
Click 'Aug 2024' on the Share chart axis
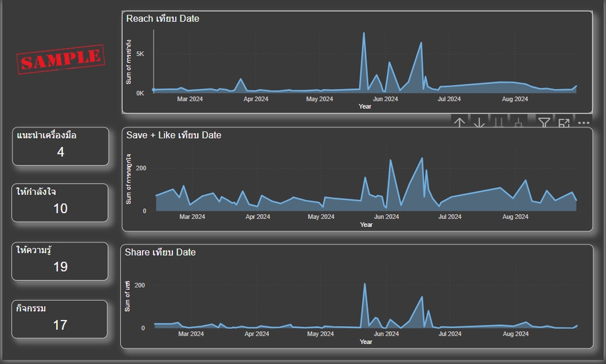(516, 334)
